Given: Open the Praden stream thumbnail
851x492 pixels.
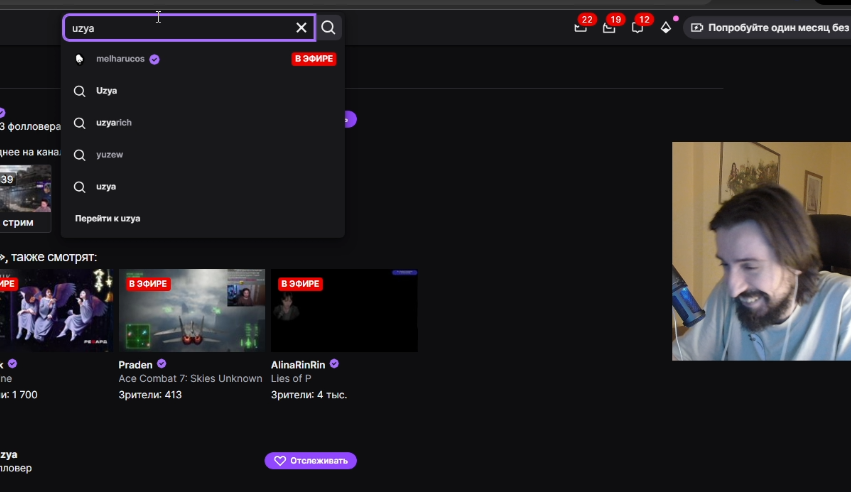Looking at the screenshot, I should click(192, 310).
